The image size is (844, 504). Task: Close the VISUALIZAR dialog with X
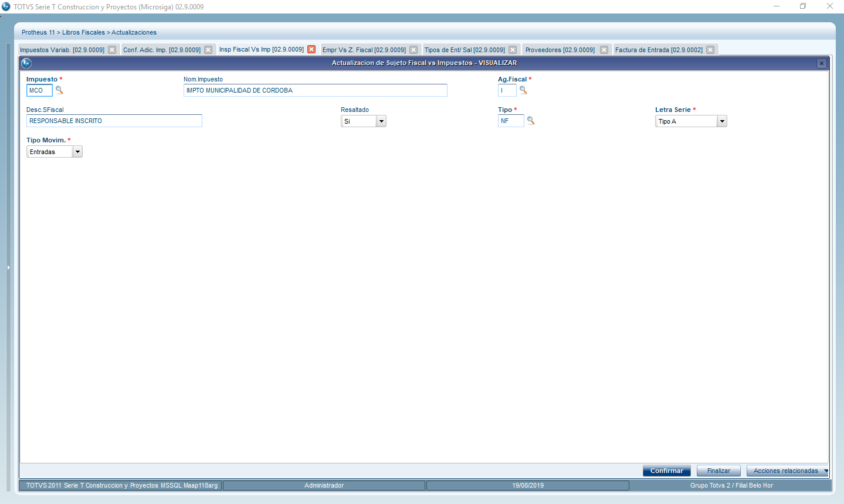822,63
